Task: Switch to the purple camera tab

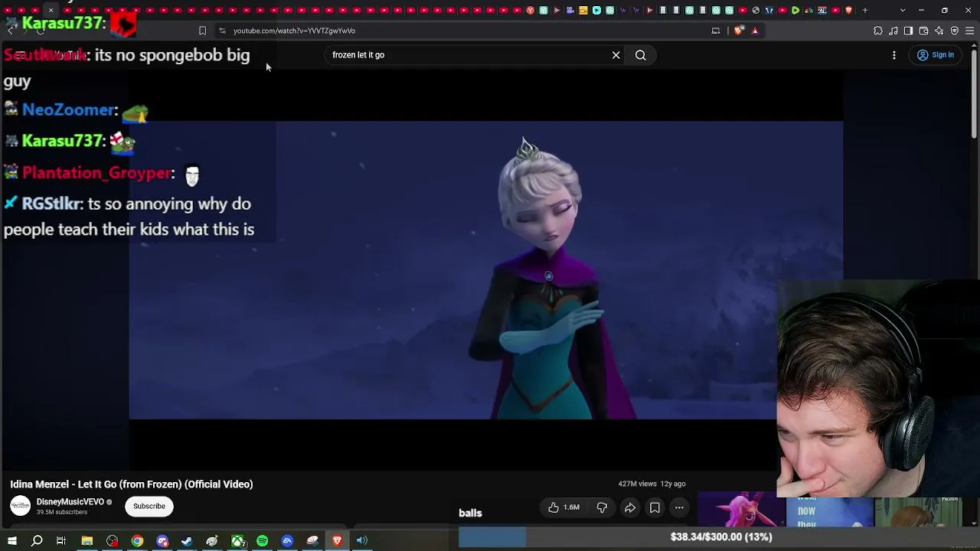Action: click(570, 10)
